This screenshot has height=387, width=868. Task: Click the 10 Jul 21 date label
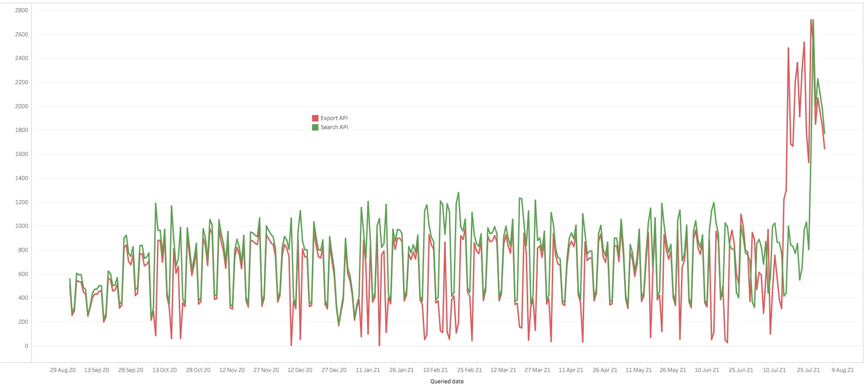tap(774, 370)
